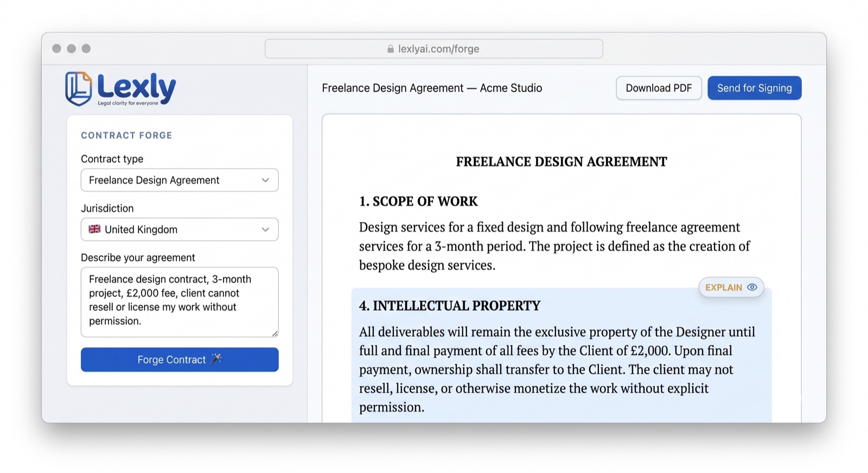Open the Freelance Design Agreement combo box
This screenshot has height=473, width=868.
(180, 180)
